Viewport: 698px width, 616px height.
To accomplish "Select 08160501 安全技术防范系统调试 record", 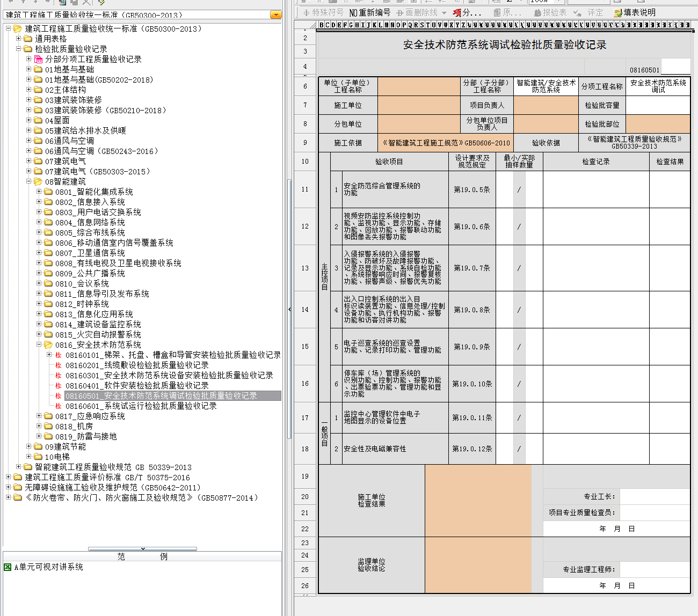I will coord(173,395).
